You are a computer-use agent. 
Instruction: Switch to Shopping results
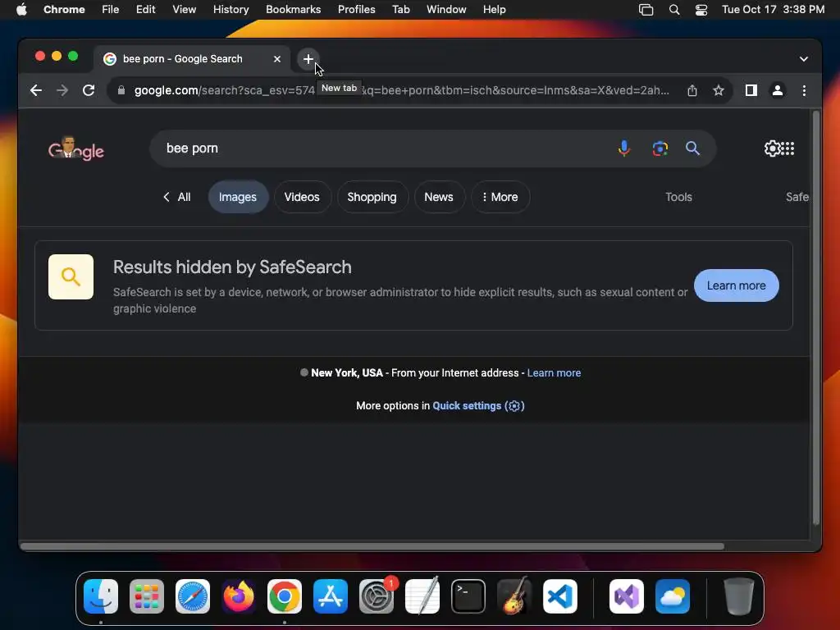(x=372, y=197)
